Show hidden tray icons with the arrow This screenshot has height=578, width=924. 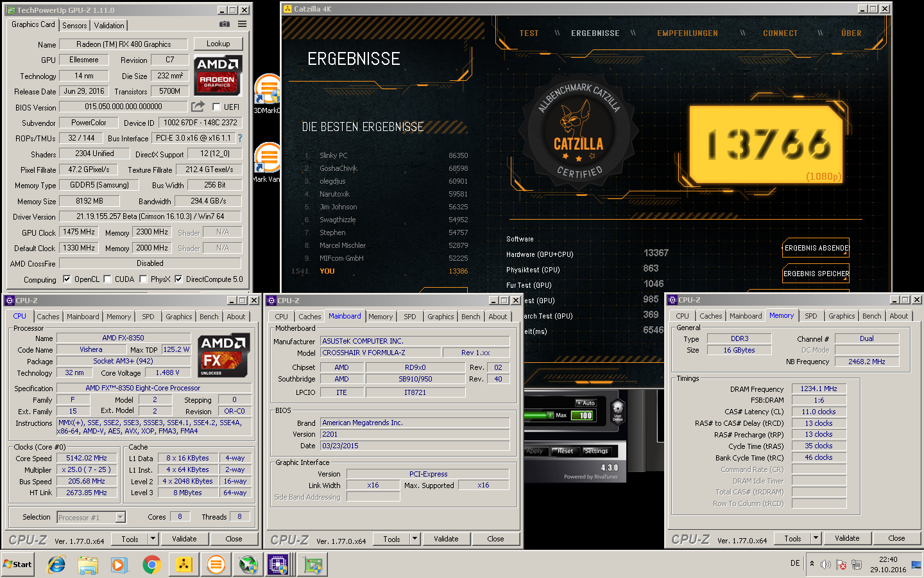click(x=812, y=563)
